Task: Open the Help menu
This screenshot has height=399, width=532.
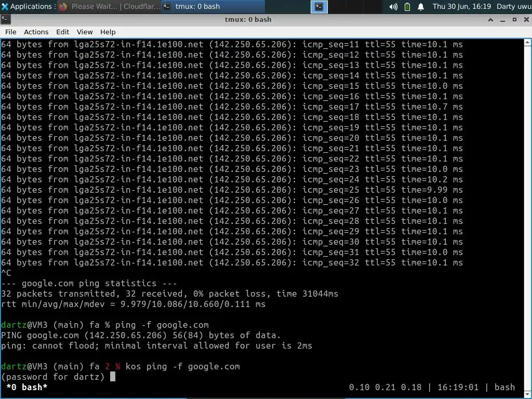Action: pos(108,32)
